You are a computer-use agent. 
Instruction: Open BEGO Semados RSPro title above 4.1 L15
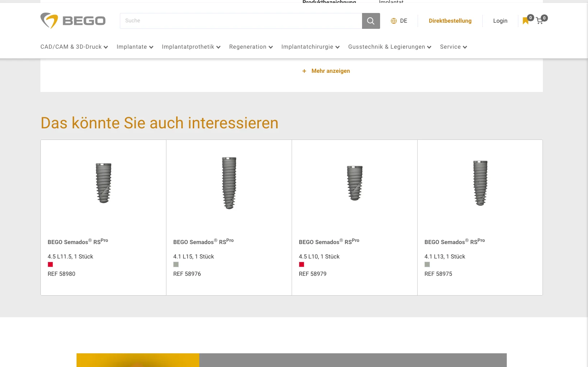pos(203,242)
